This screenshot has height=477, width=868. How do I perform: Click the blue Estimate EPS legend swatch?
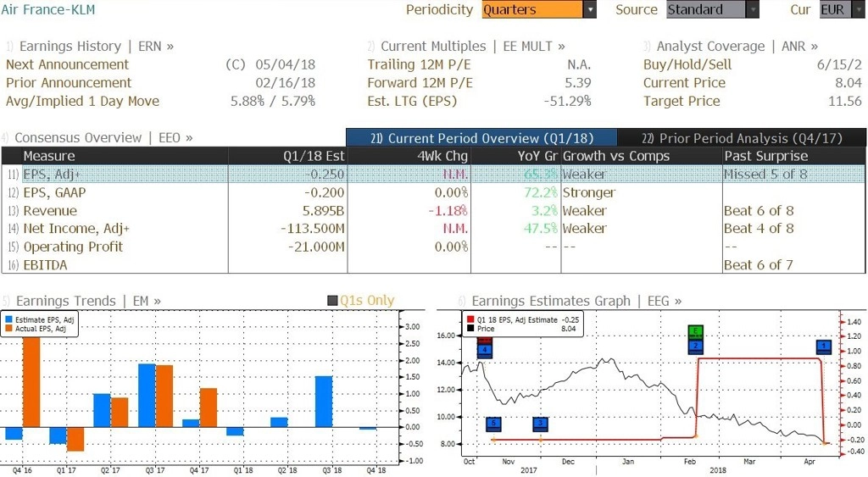(x=8, y=320)
